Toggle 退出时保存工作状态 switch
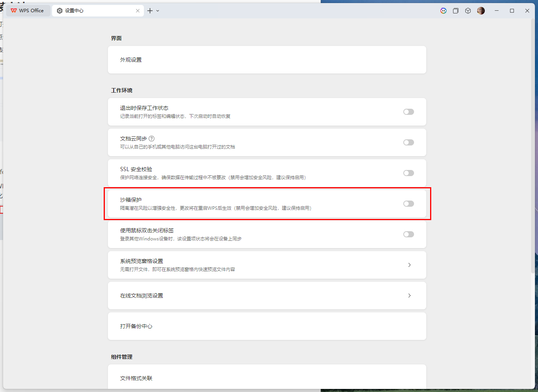The width and height of the screenshot is (538, 392). [x=408, y=112]
